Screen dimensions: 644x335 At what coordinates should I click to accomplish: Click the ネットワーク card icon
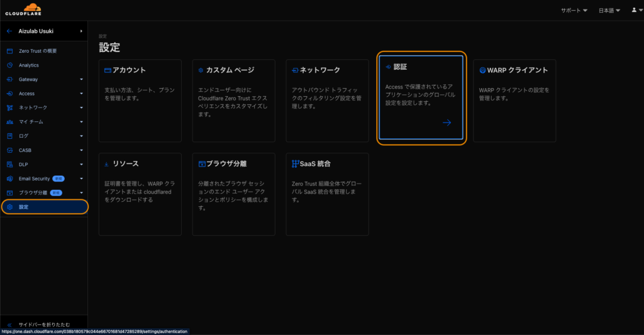coord(295,70)
